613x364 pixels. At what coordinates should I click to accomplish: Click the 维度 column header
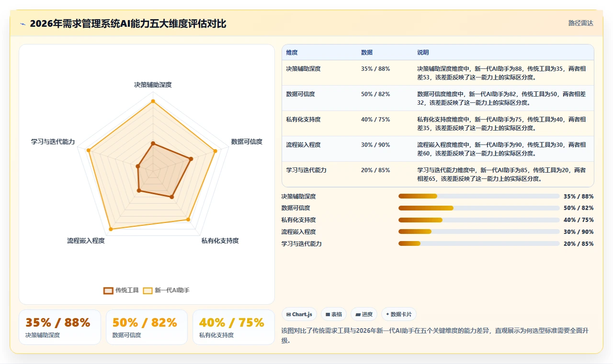[292, 53]
